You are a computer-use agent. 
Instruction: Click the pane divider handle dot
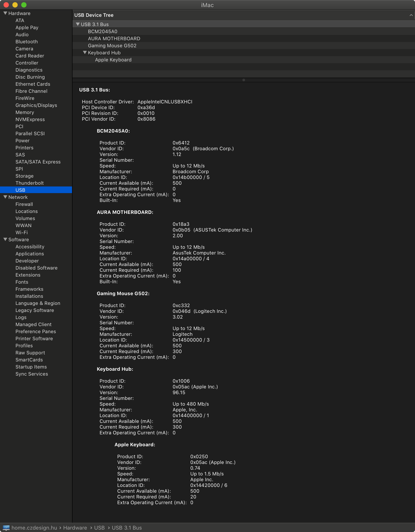click(244, 80)
